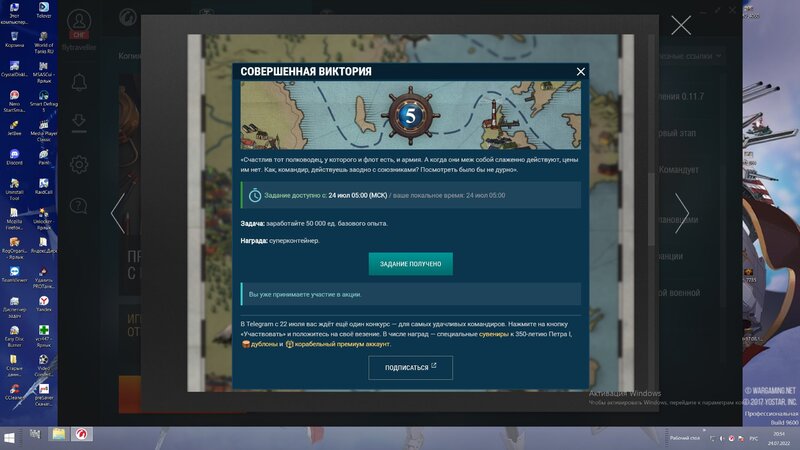This screenshot has height=450, width=800.
Task: Open TeamViewer desktop icon
Action: point(14,274)
